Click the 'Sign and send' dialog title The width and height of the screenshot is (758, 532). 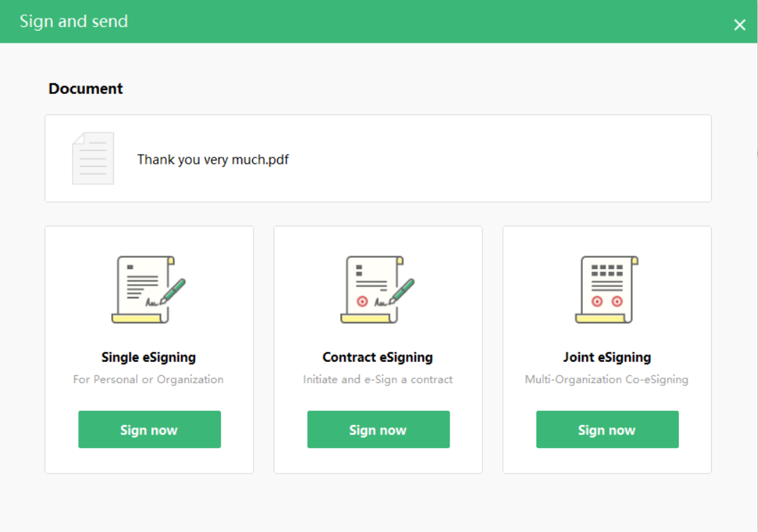(x=74, y=21)
